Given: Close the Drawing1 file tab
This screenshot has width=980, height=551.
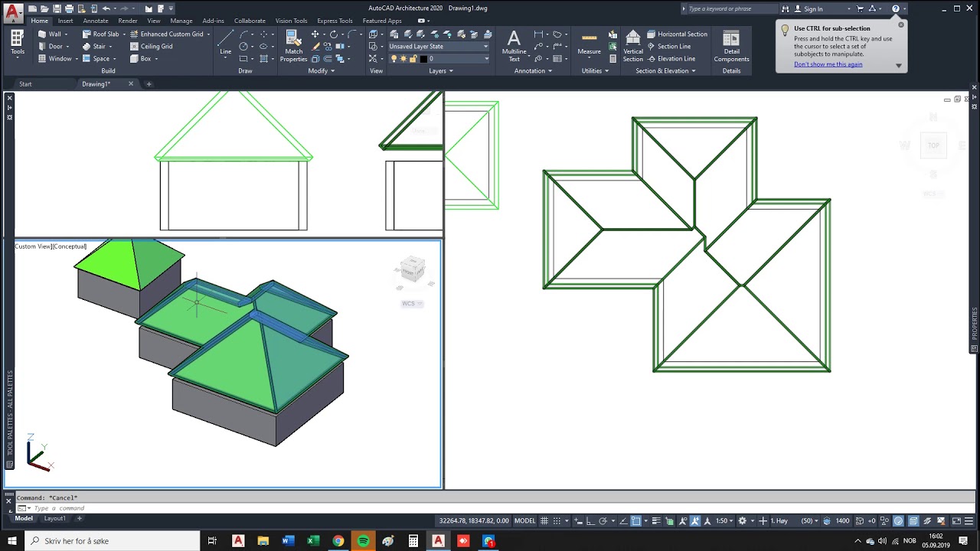Looking at the screenshot, I should 131,84.
